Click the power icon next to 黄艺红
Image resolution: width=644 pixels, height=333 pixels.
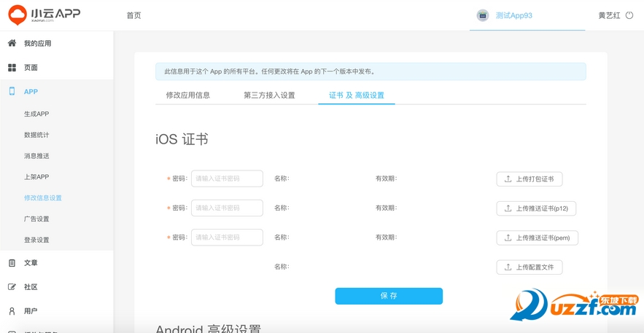(629, 15)
